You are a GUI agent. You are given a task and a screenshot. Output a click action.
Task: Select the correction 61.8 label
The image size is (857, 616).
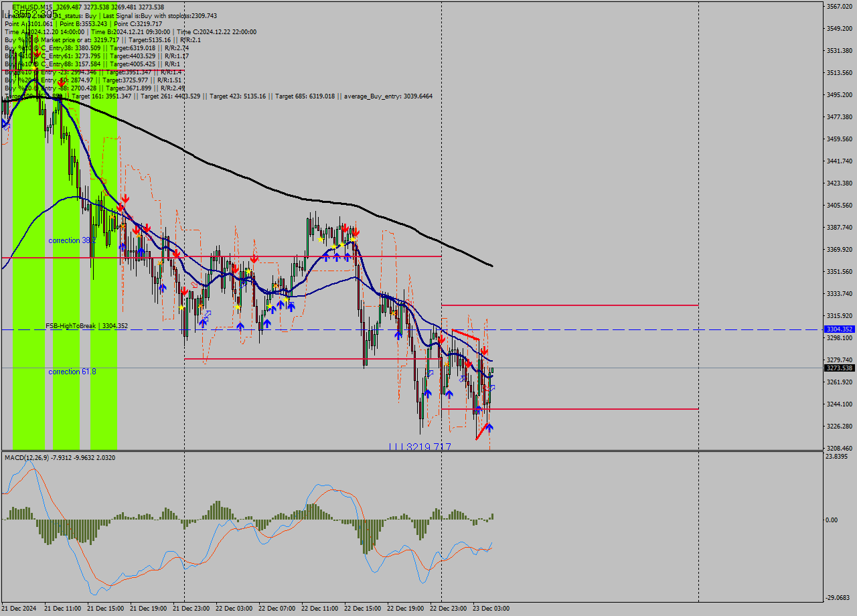72,371
